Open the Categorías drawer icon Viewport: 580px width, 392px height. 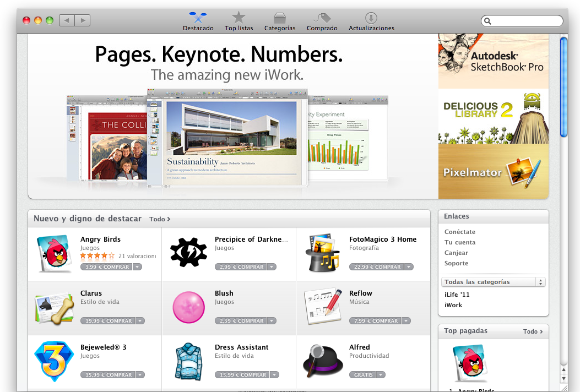pyautogui.click(x=280, y=18)
